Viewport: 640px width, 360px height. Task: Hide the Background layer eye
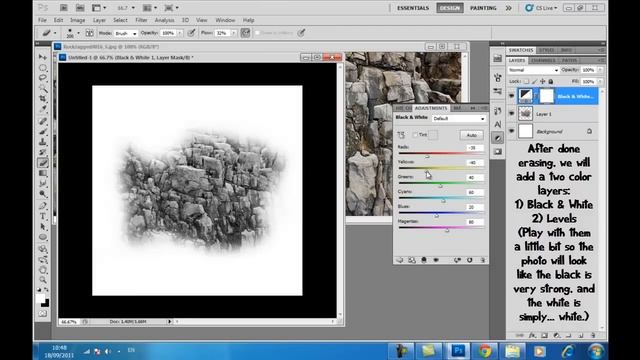pos(511,131)
